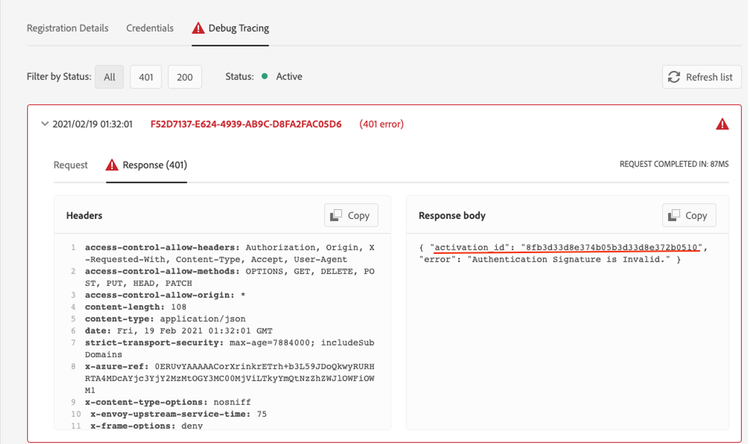This screenshot has width=750, height=444.
Task: Copy the Headers panel content
Action: click(x=350, y=215)
